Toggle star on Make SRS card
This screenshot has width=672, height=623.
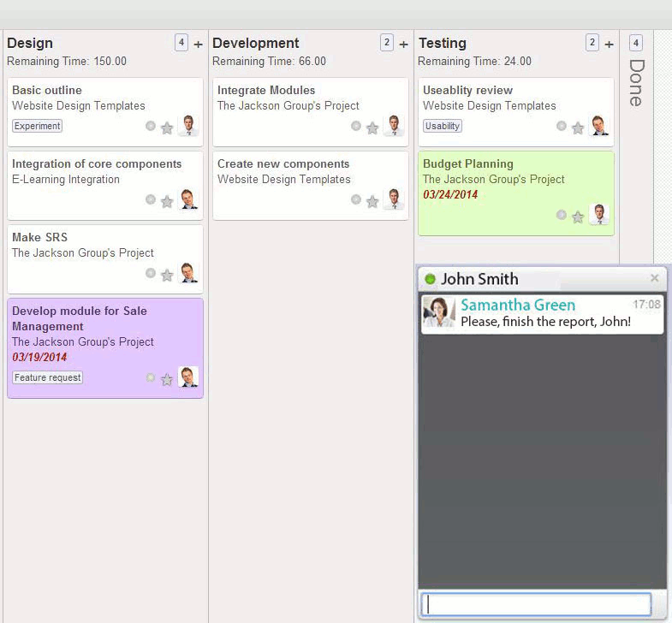[167, 275]
